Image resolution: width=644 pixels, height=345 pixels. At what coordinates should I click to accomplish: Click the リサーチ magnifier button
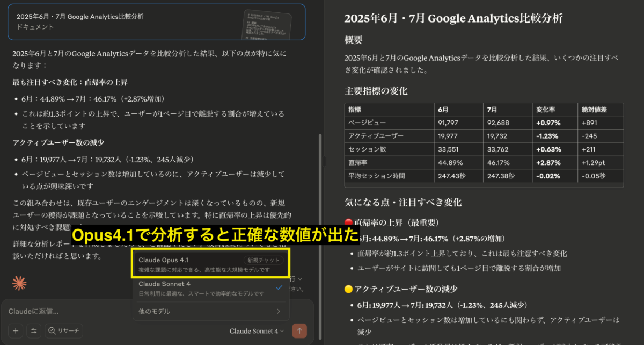coord(63,331)
